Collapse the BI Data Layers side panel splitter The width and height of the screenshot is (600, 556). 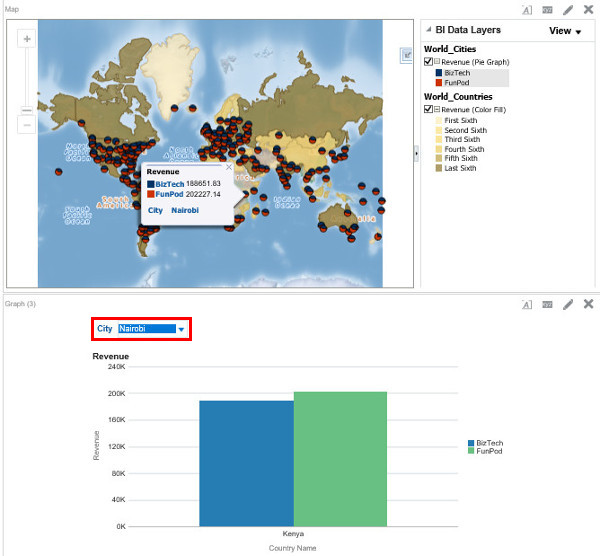coord(416,153)
